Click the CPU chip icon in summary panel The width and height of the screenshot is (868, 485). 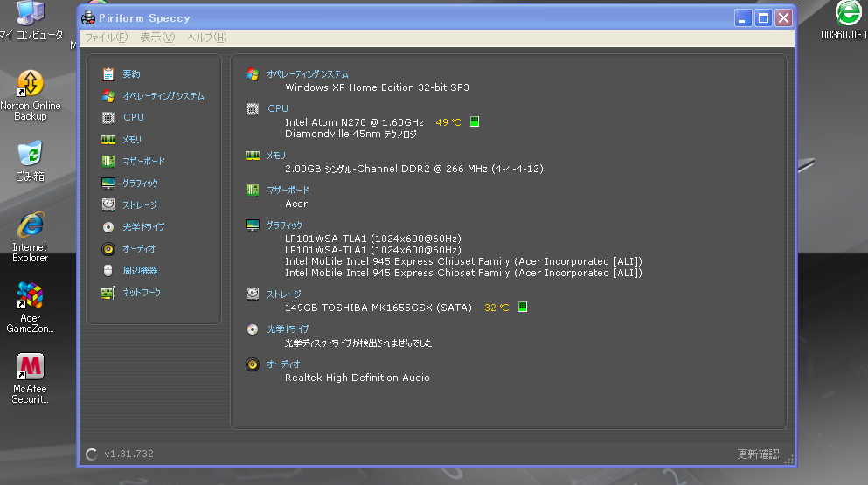[253, 109]
